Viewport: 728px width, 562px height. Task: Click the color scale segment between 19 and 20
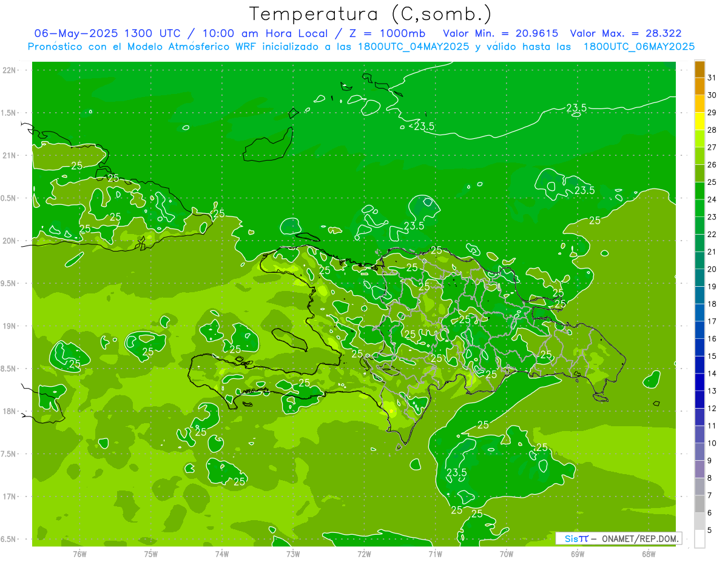[x=699, y=278]
